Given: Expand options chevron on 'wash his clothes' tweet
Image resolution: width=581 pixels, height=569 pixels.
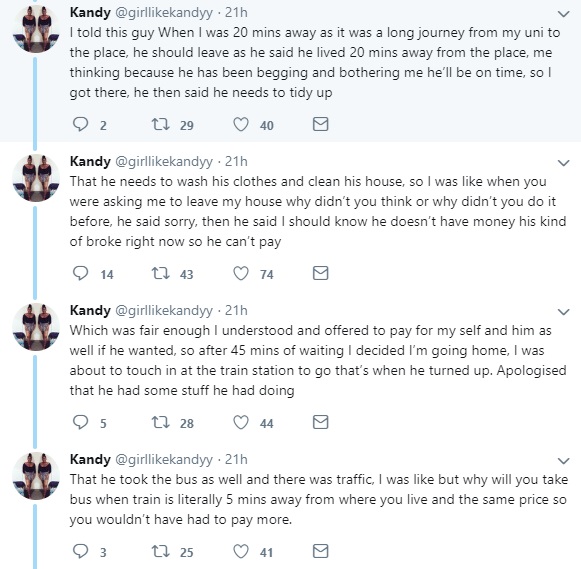Looking at the screenshot, I should (x=564, y=163).
